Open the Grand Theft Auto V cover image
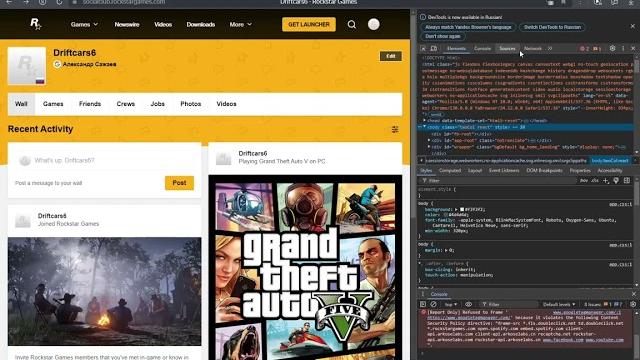This screenshot has height=360, width=640. pyautogui.click(x=305, y=267)
